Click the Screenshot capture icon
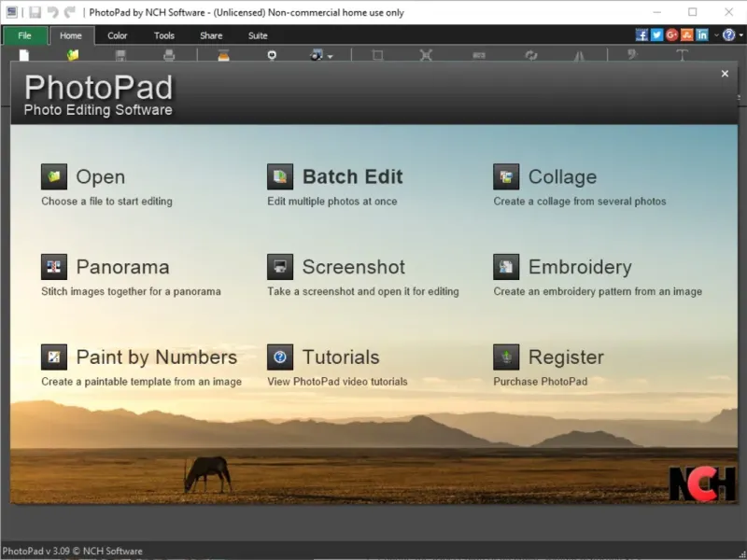The image size is (747, 560). [x=280, y=267]
